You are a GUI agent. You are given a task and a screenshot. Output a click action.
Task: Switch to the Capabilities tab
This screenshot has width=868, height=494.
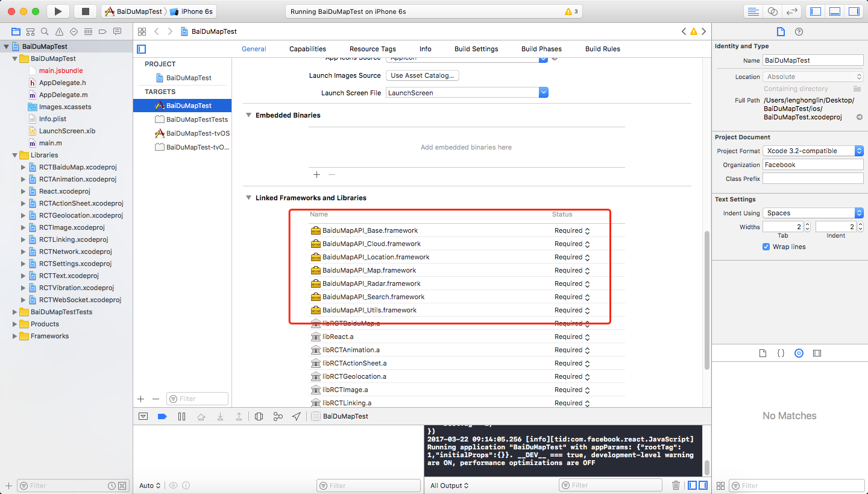point(307,49)
